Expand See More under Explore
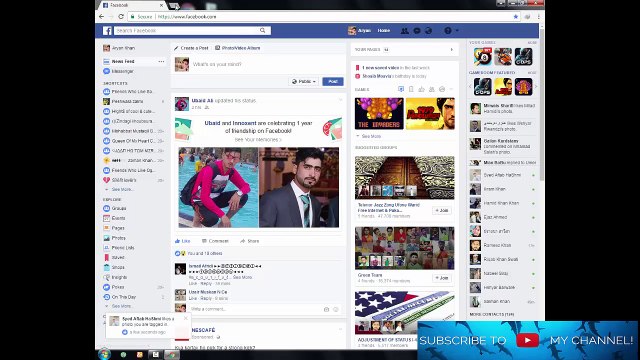Image resolution: width=640 pixels, height=360 pixels. (x=121, y=306)
